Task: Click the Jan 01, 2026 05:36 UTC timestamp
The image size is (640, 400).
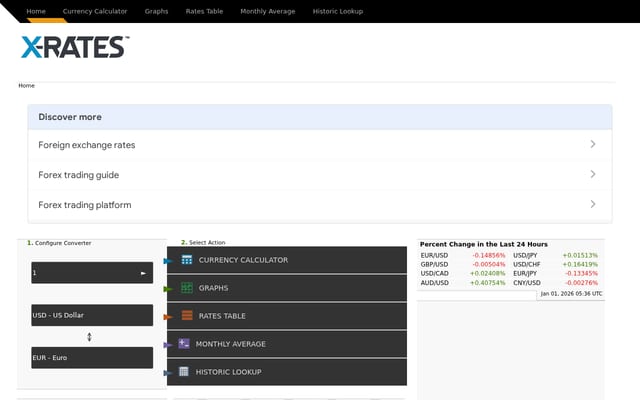Action: [571, 294]
